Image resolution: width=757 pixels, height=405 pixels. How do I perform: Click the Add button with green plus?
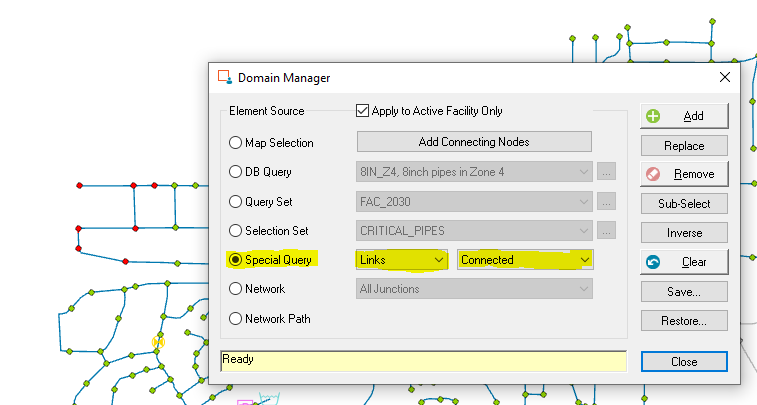pyautogui.click(x=684, y=116)
